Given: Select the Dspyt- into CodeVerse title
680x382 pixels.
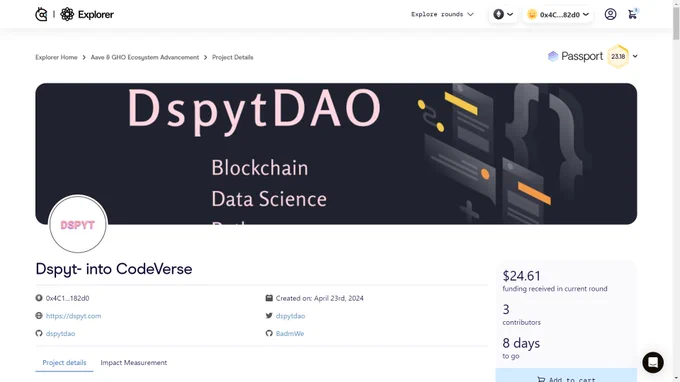Looking at the screenshot, I should pyautogui.click(x=114, y=269).
